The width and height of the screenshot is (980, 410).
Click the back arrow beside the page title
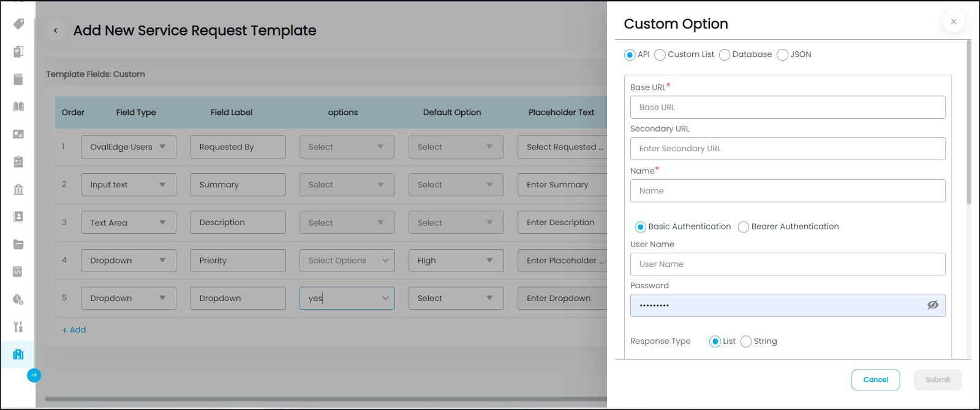56,31
